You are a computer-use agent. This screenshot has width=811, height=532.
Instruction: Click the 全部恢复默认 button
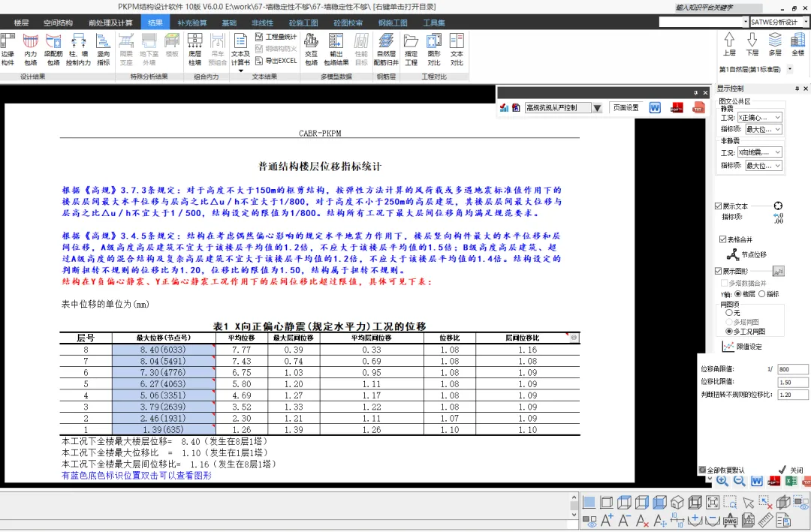pyautogui.click(x=722, y=470)
